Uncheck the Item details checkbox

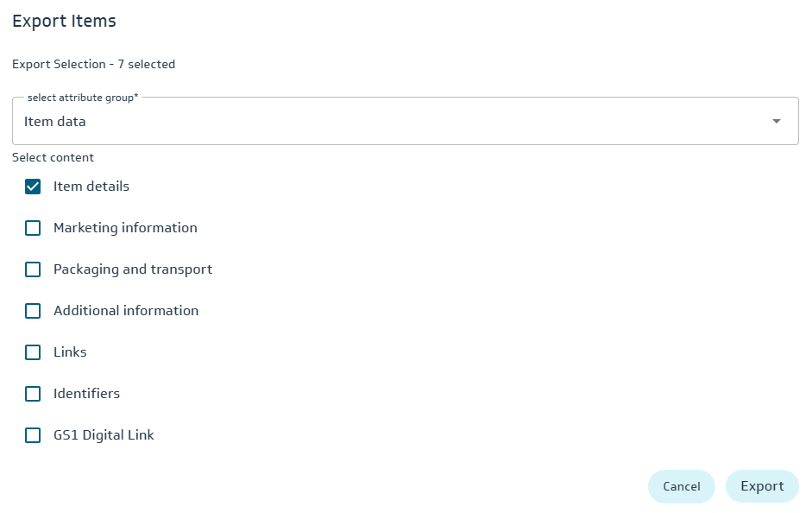(x=33, y=187)
